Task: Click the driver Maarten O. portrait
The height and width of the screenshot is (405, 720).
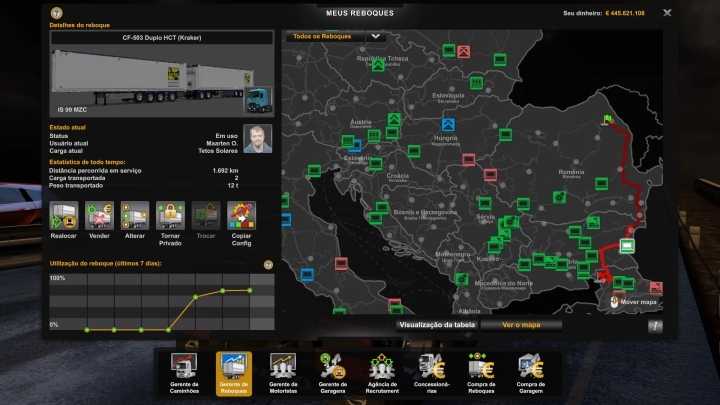Action: (258, 139)
